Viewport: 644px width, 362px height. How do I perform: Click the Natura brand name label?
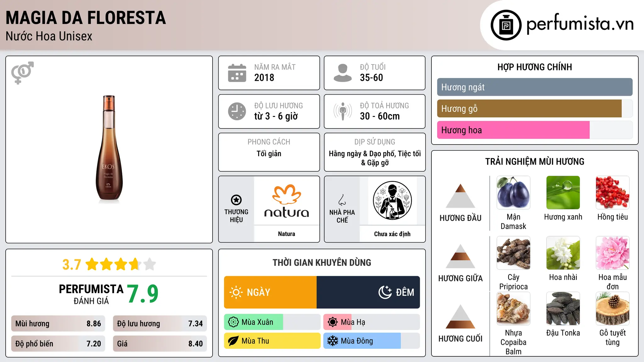[x=286, y=234]
